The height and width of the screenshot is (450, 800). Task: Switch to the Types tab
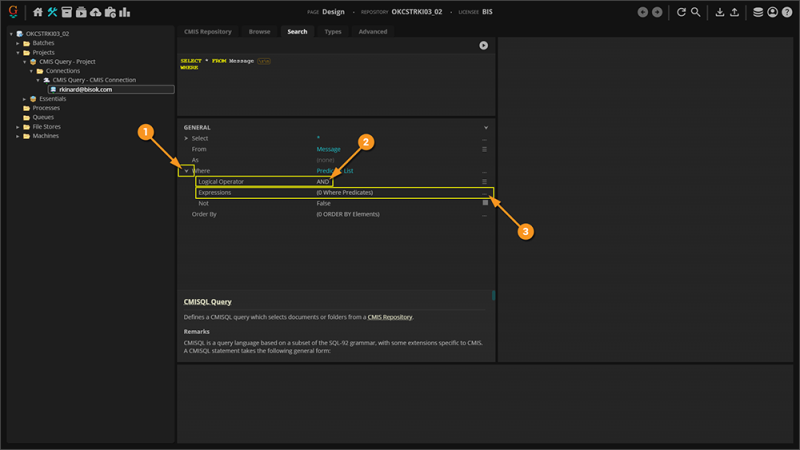pyautogui.click(x=333, y=32)
